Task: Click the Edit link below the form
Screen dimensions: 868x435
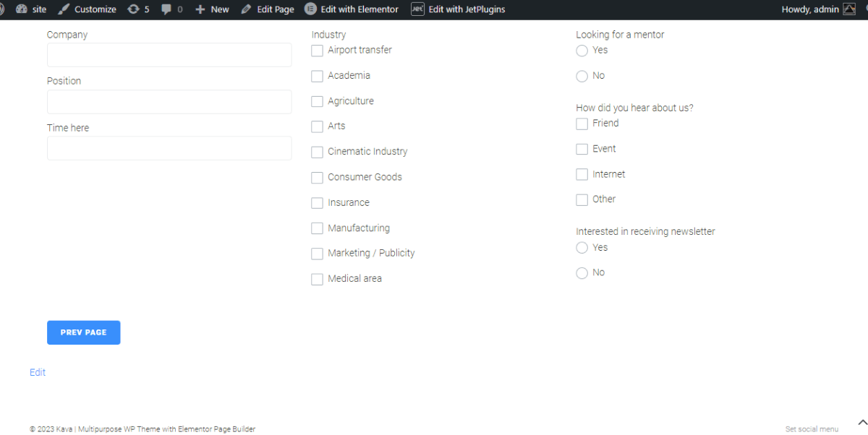Action: pyautogui.click(x=38, y=371)
